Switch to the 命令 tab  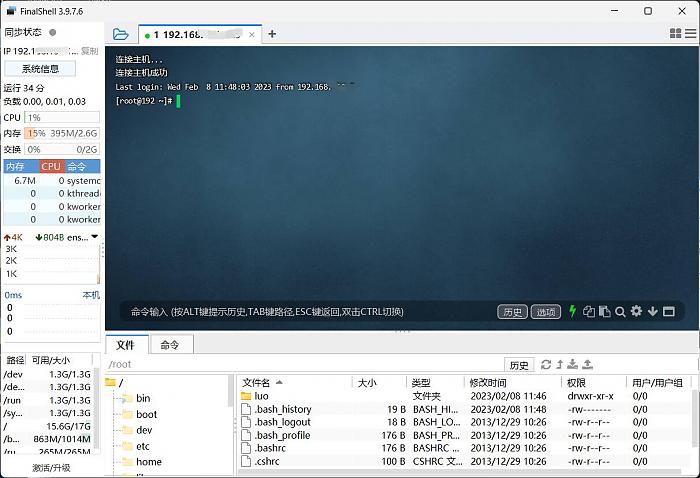[170, 345]
